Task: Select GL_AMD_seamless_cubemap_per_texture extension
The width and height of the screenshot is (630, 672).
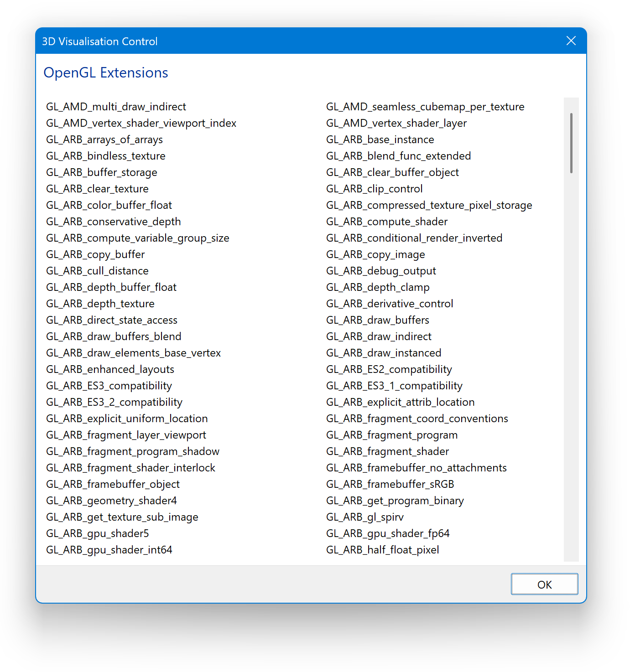Action: pos(425,107)
